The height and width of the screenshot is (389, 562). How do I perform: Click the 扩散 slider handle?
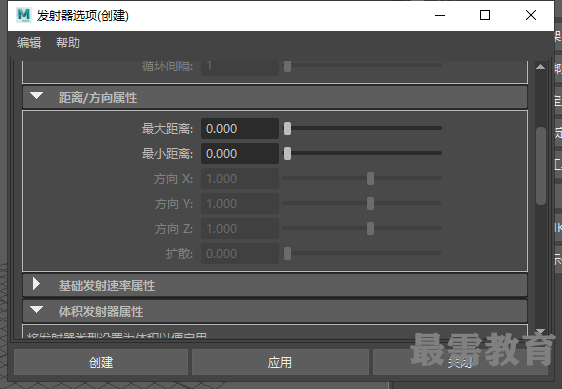[x=287, y=253]
